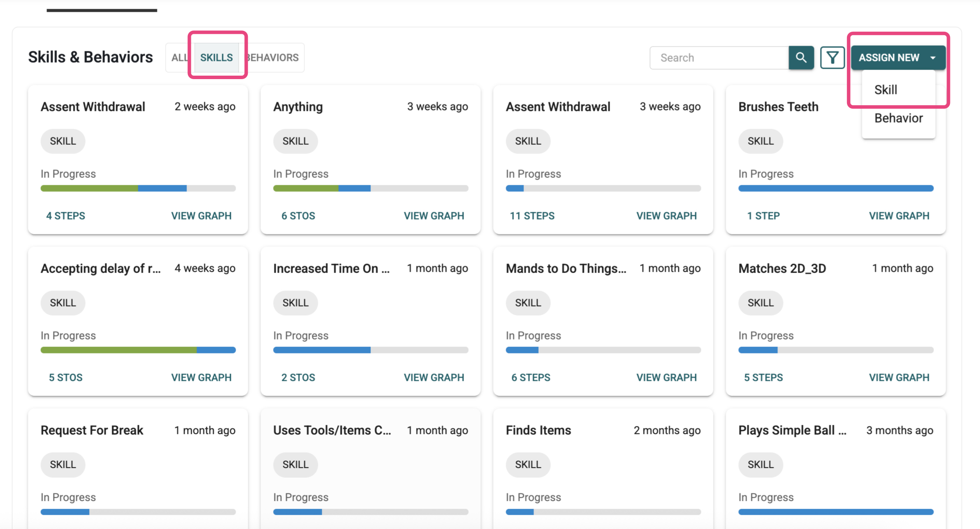Image resolution: width=980 pixels, height=529 pixels.
Task: Open the Finds Items skill card title
Action: click(x=538, y=430)
